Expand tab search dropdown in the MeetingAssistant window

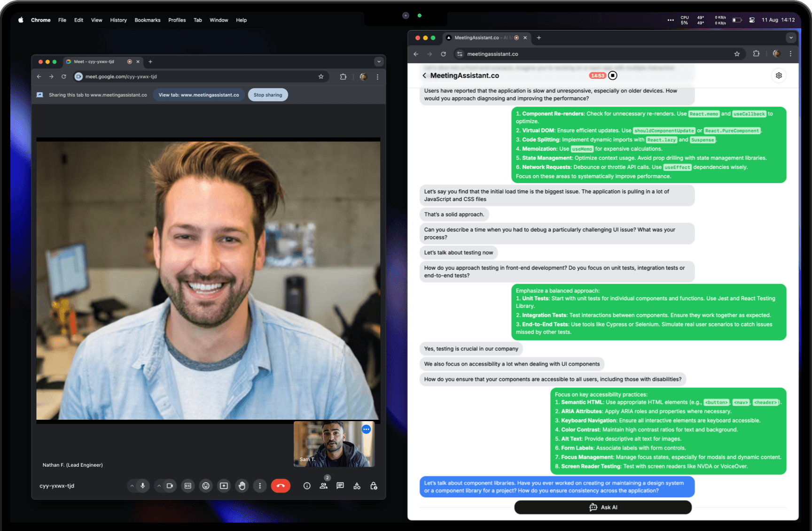click(791, 38)
